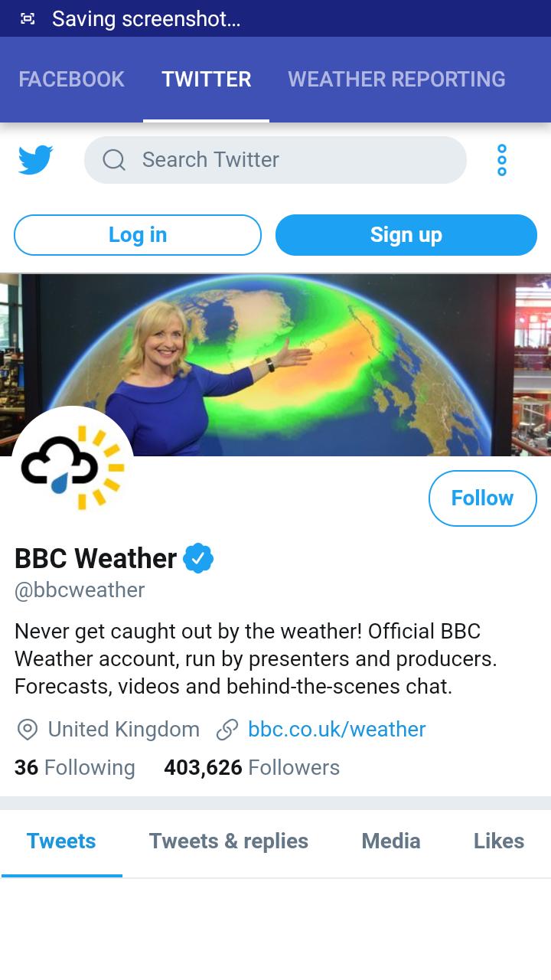551x980 pixels.
Task: Click the Twitter bird logo
Action: (x=35, y=159)
